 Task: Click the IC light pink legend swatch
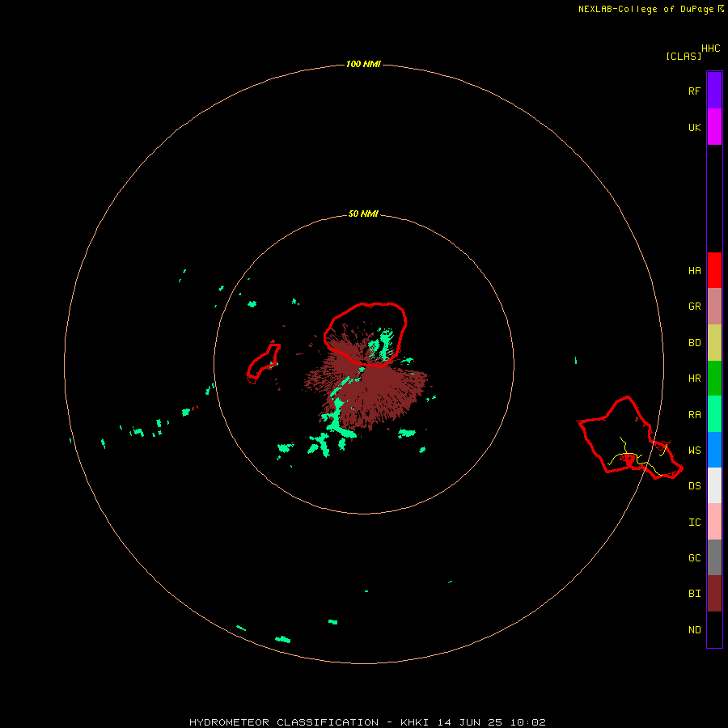point(714,522)
